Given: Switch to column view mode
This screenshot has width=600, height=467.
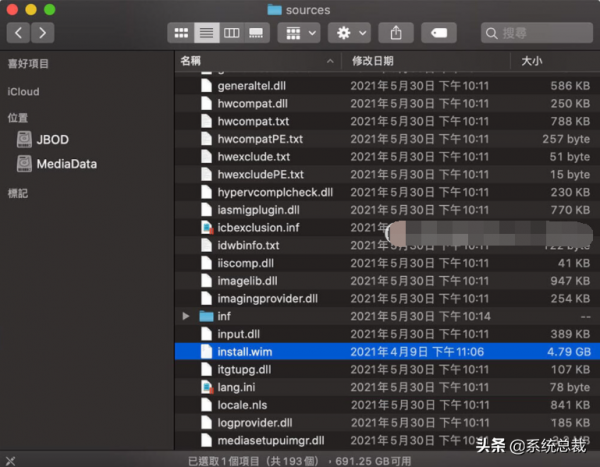Looking at the screenshot, I should (x=232, y=33).
